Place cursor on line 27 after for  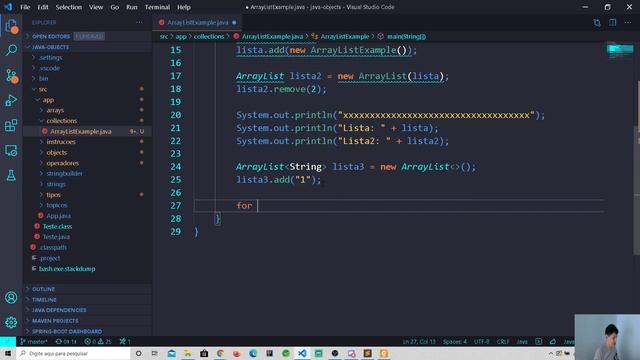click(x=258, y=206)
